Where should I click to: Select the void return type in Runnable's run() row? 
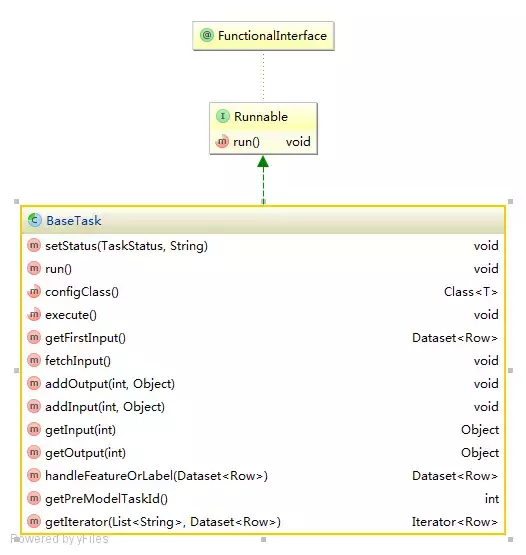tap(298, 142)
